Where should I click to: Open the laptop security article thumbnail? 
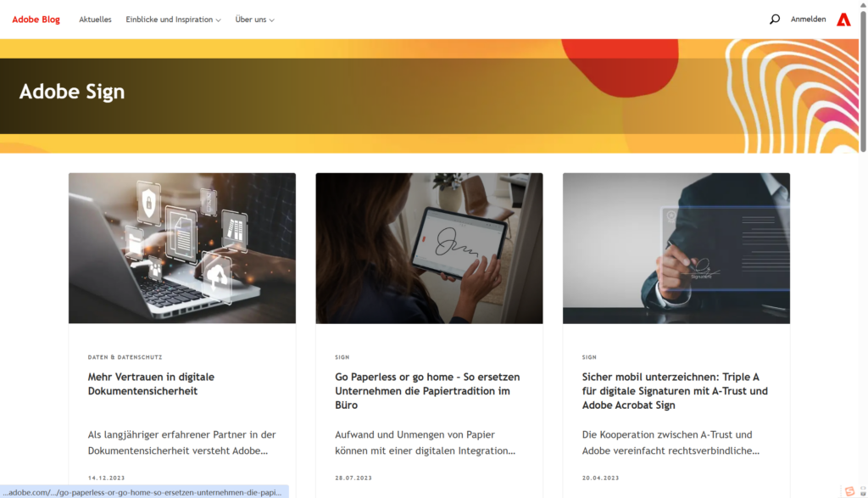pos(182,249)
